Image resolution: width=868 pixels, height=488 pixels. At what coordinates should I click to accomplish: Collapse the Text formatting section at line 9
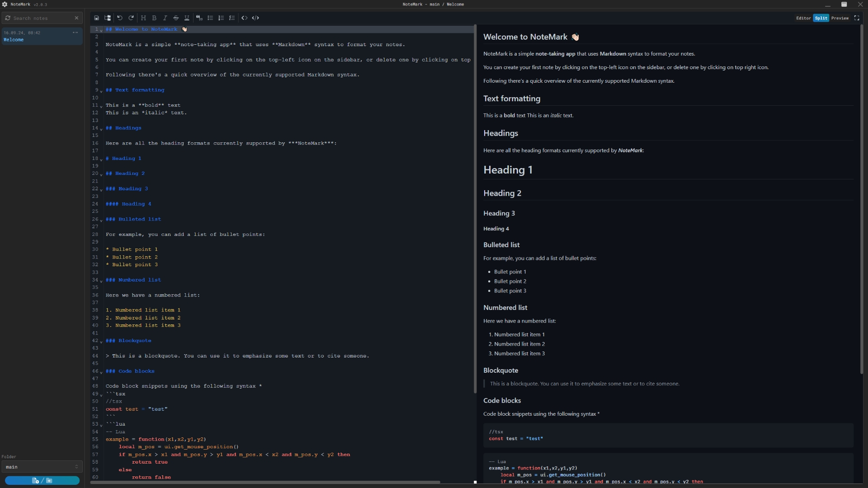pos(101,91)
